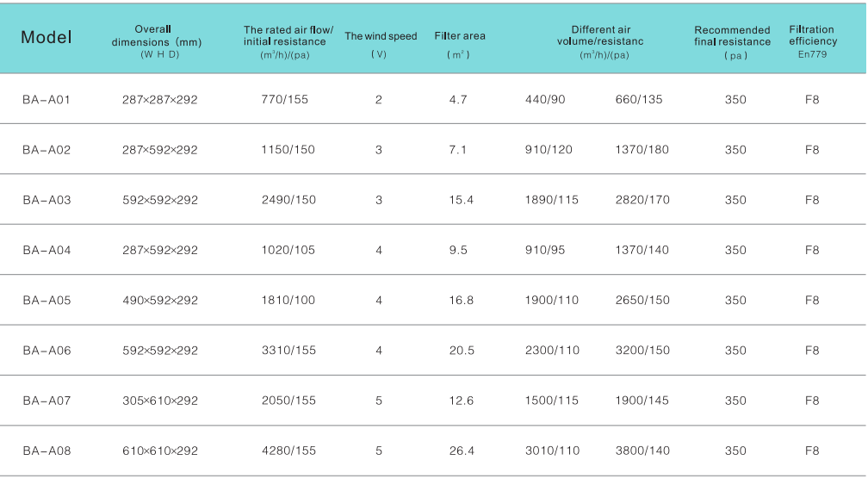Viewport: 868px width, 479px height.
Task: Click dimension 490×592×292 cell
Action: (x=160, y=301)
